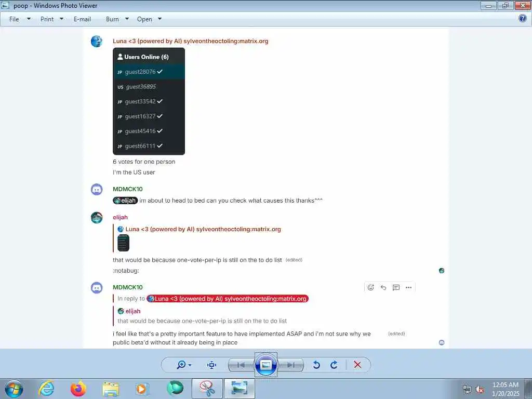Expand the File menu dropdown arrow
This screenshot has height=399, width=532.
click(x=29, y=19)
